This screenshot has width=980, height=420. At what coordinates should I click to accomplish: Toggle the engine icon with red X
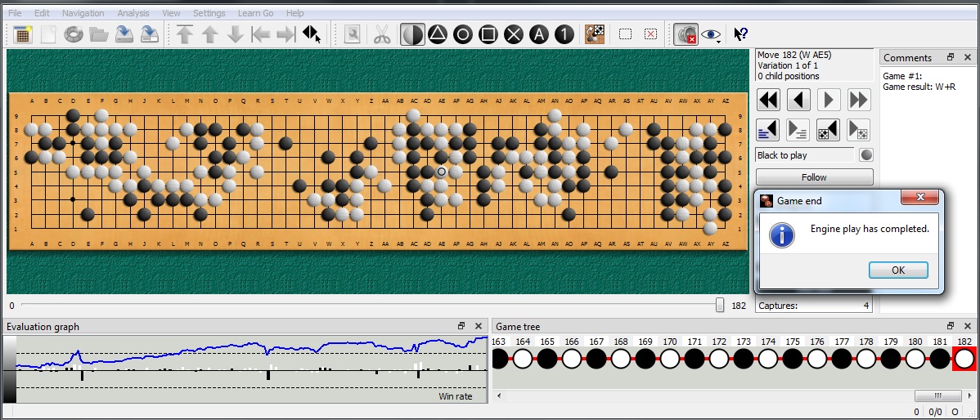pyautogui.click(x=684, y=34)
